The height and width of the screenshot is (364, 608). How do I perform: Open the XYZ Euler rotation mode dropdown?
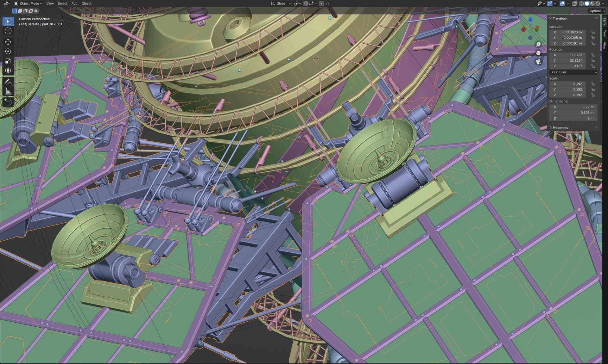point(573,72)
